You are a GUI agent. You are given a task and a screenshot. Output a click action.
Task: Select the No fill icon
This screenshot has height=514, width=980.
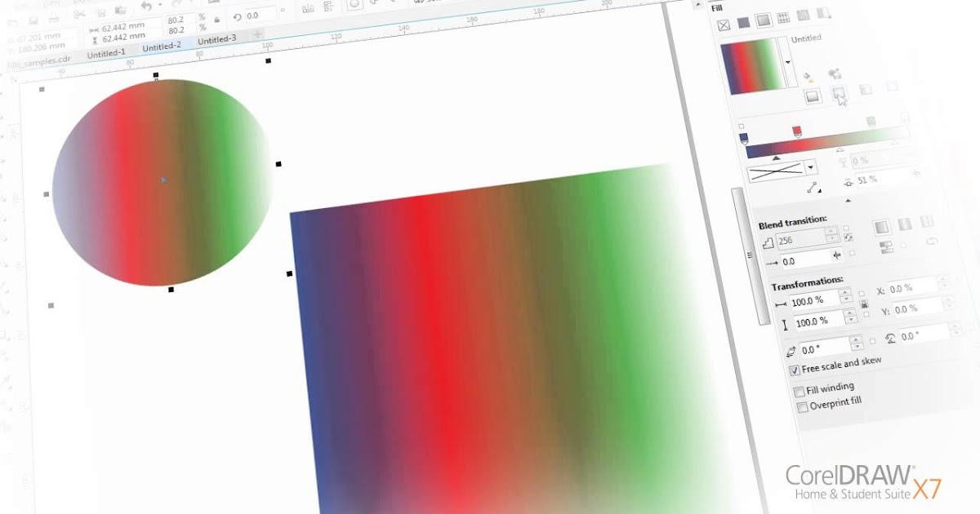pos(723,24)
